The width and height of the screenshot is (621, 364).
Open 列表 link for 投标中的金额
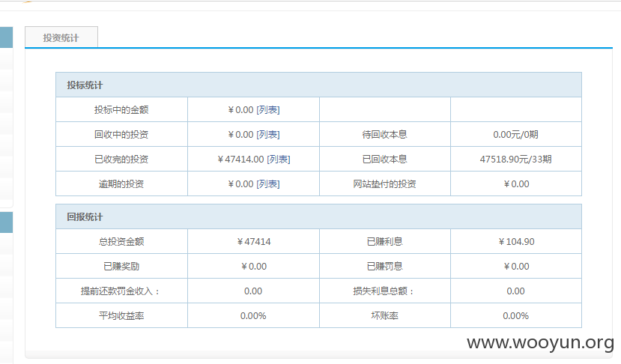(x=268, y=109)
